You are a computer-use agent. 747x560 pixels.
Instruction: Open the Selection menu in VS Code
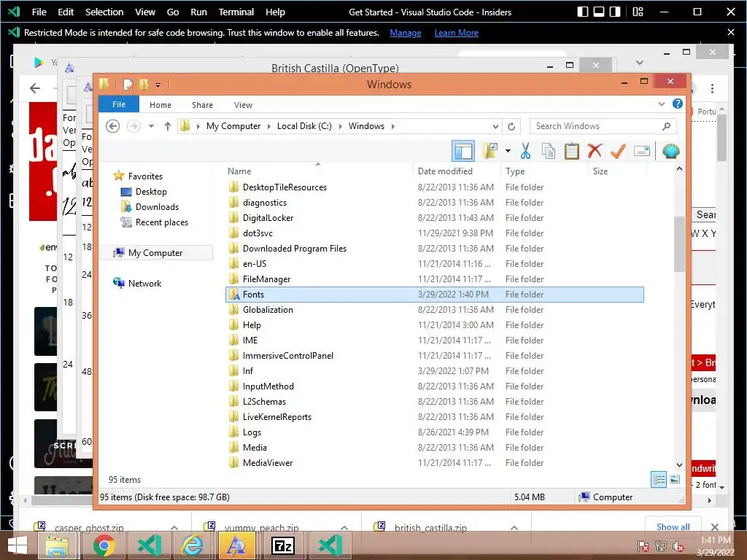(104, 12)
